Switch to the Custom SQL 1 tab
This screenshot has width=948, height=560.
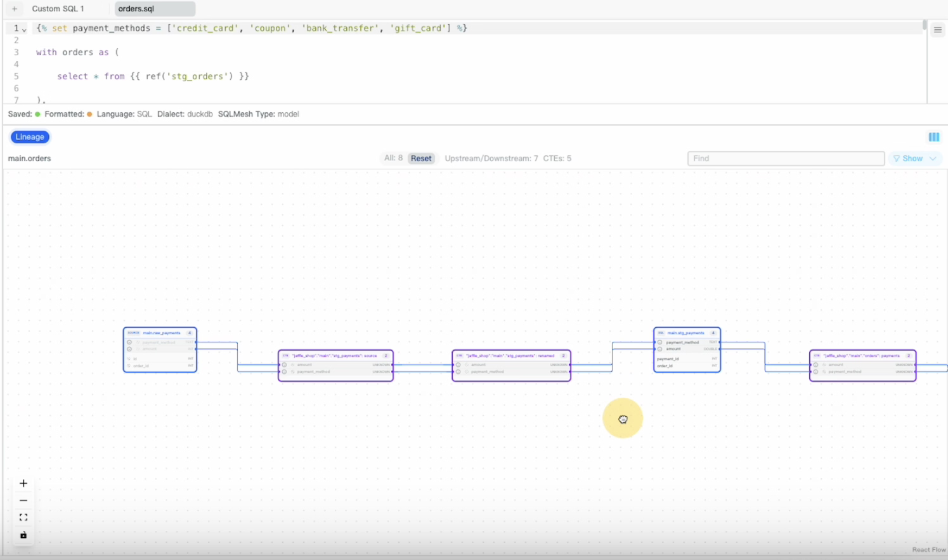59,9
